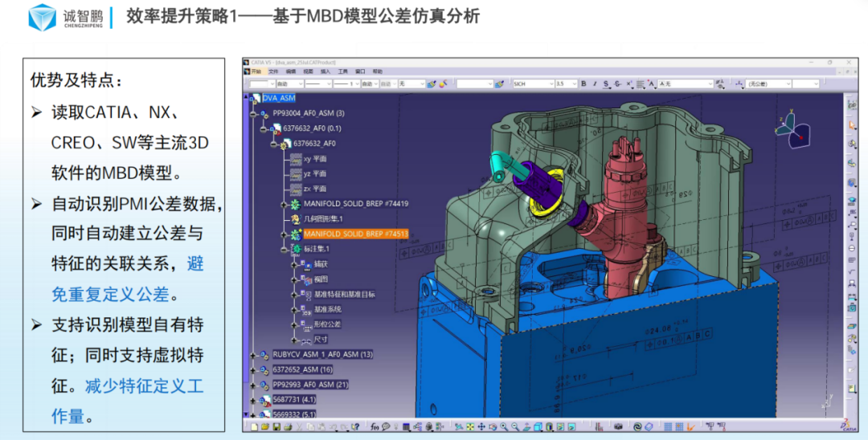Expand the 6372652_ASM (16) tree node
The height and width of the screenshot is (440, 868).
[253, 370]
